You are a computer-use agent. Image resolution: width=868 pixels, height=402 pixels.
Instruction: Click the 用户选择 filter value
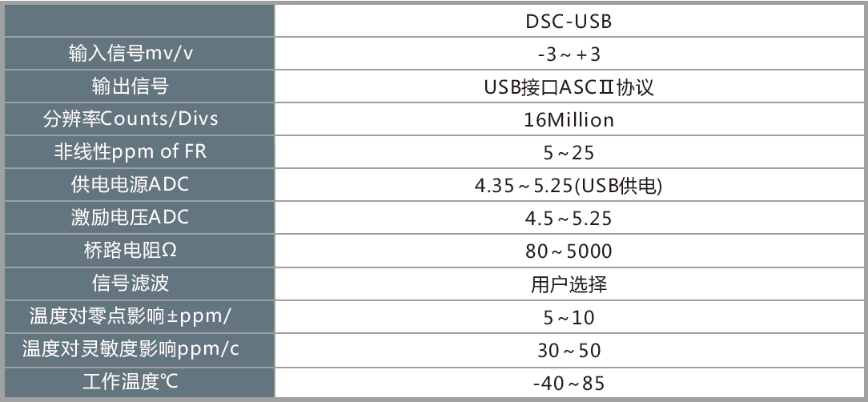tap(569, 284)
